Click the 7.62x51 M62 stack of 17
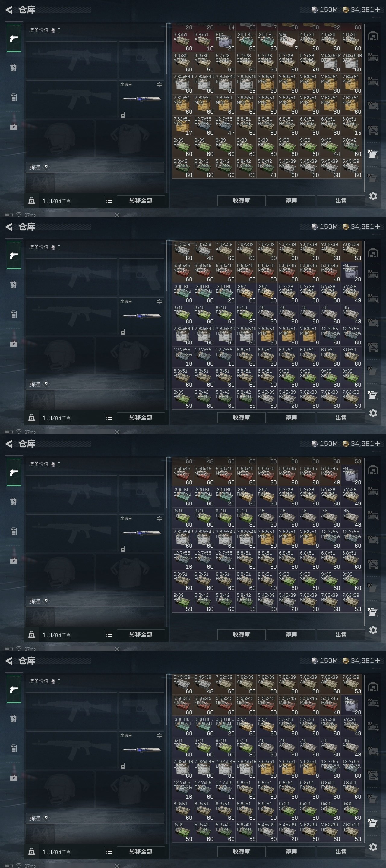The width and height of the screenshot is (386, 868). click(182, 126)
